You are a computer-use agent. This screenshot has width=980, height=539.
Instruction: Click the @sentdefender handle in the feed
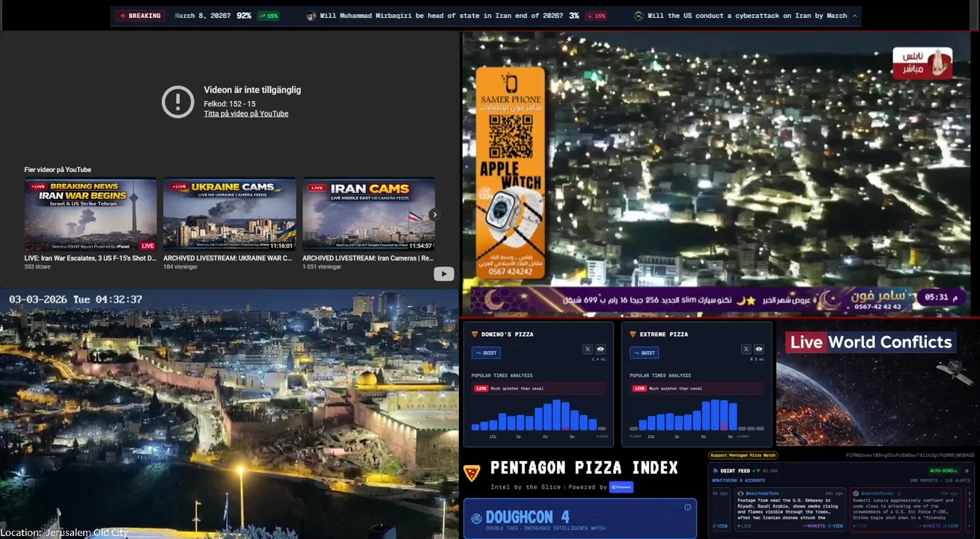click(x=877, y=493)
